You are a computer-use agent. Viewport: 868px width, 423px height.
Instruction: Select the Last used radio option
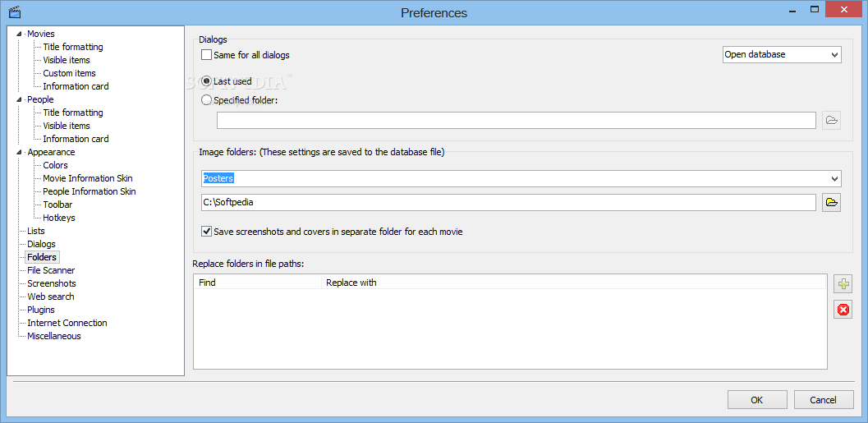click(x=207, y=81)
